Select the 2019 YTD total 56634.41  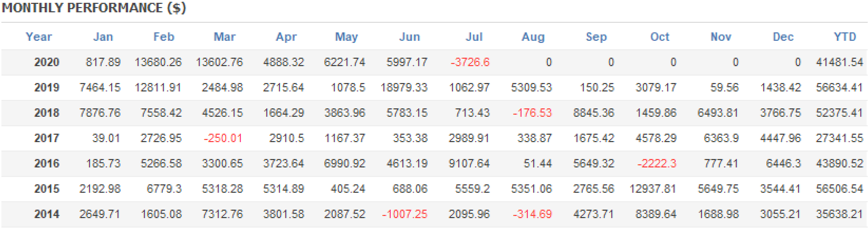pos(840,88)
